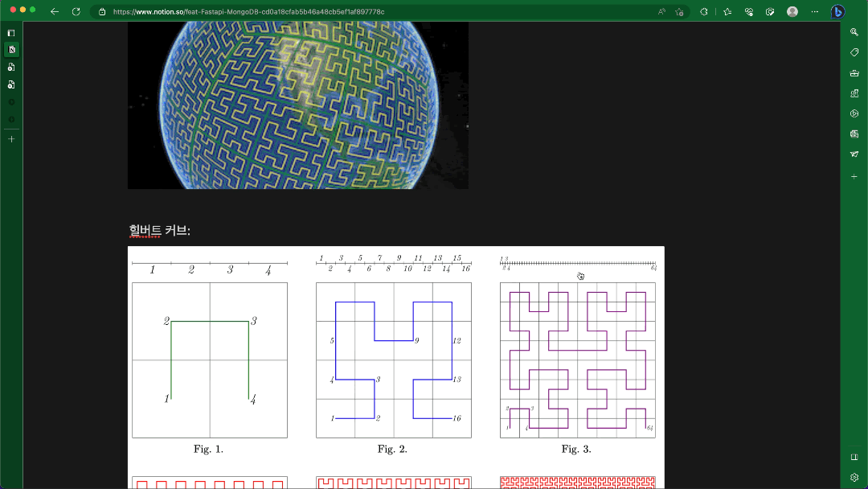The height and width of the screenshot is (489, 868).
Task: Click the Hilbert curve globe image
Action: (x=298, y=105)
